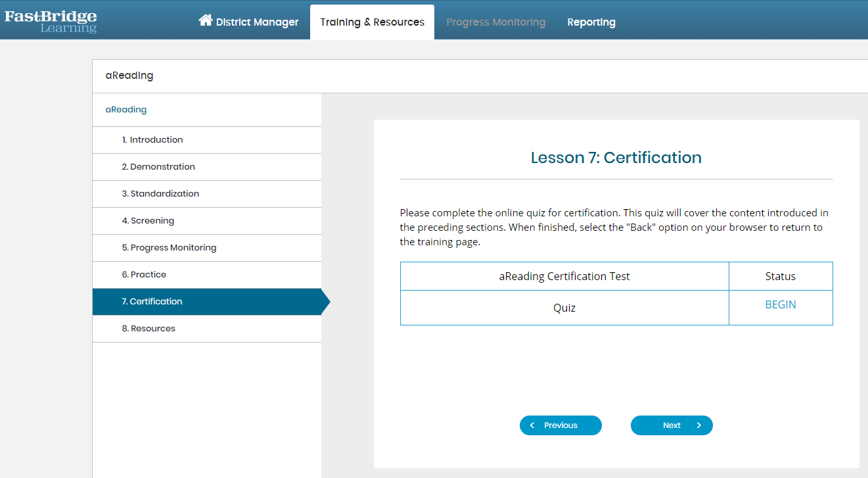Select lesson 2. Demonstration
The width and height of the screenshot is (868, 478).
(207, 167)
